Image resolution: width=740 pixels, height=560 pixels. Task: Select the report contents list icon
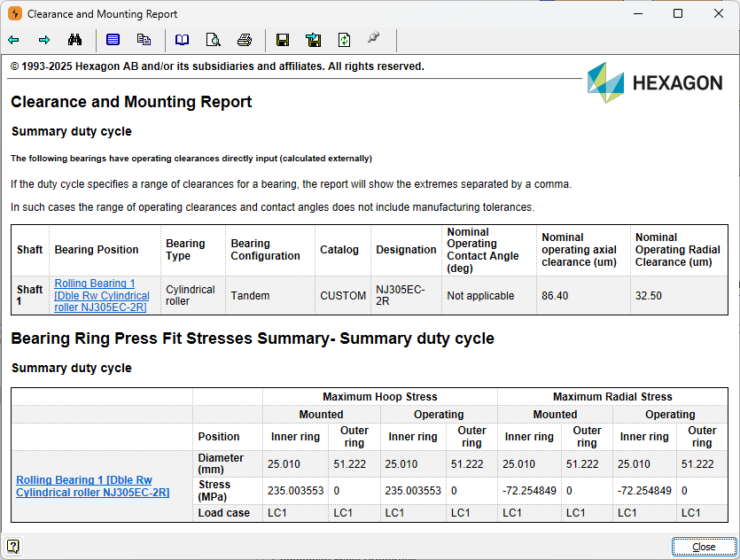[x=113, y=40]
